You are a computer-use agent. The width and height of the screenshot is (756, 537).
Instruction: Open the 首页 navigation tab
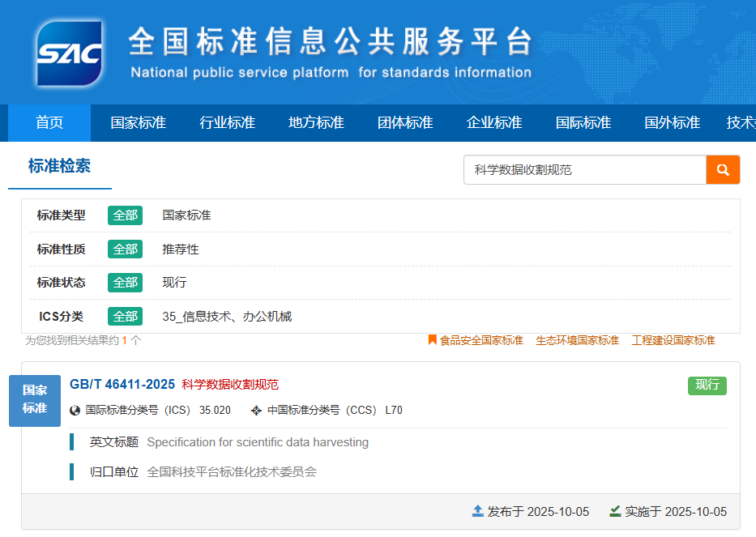(49, 123)
